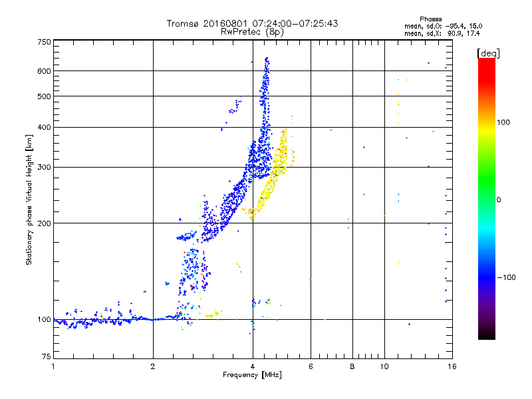The image size is (532, 399).
Task: Click the '100' y-axis tick label
Action: click(x=44, y=320)
